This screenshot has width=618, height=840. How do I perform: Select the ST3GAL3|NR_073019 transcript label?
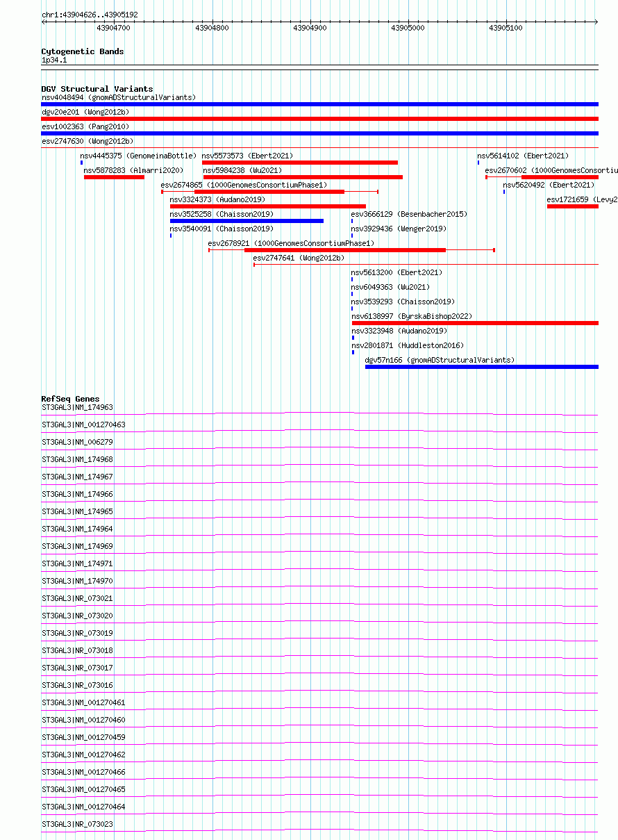(x=77, y=633)
